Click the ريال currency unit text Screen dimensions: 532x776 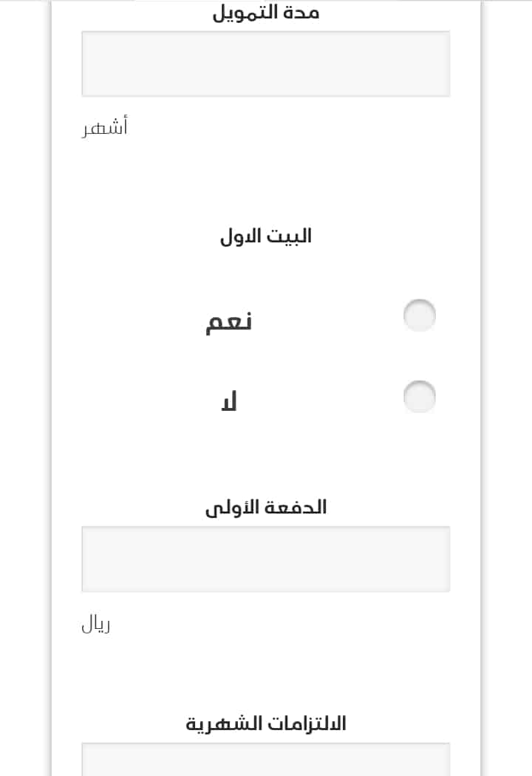(96, 624)
